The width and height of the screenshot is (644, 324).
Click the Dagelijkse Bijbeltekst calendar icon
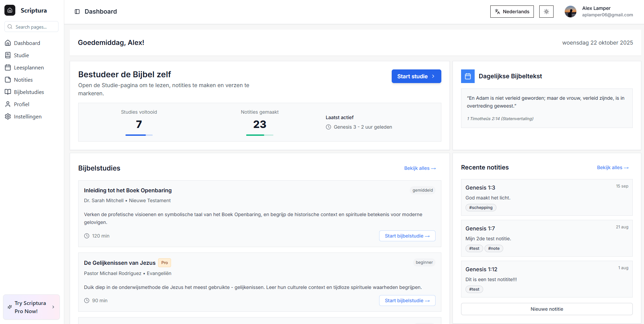pos(468,76)
